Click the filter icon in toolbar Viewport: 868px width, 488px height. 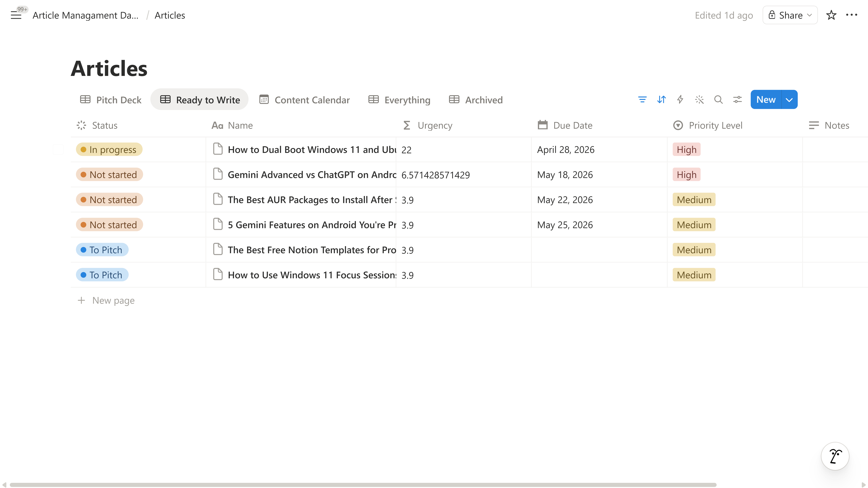tap(642, 100)
